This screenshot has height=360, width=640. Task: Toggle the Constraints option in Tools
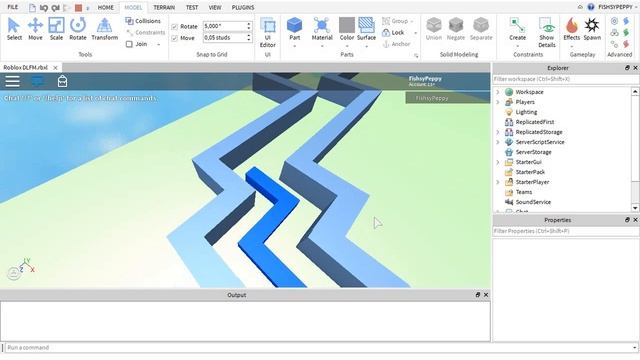(145, 32)
